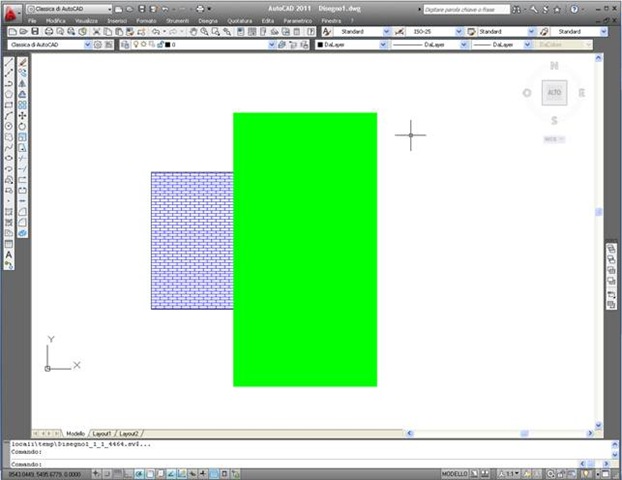Click the Zoom Window icon
This screenshot has width=622, height=480.
click(215, 32)
